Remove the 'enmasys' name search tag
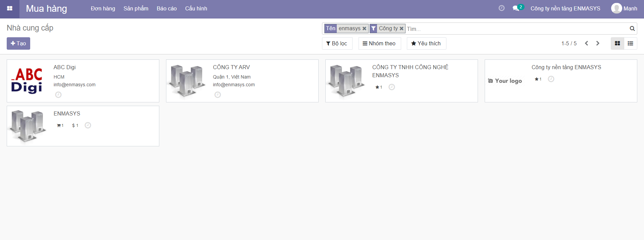Screen dimensions: 644x240 click(x=364, y=29)
